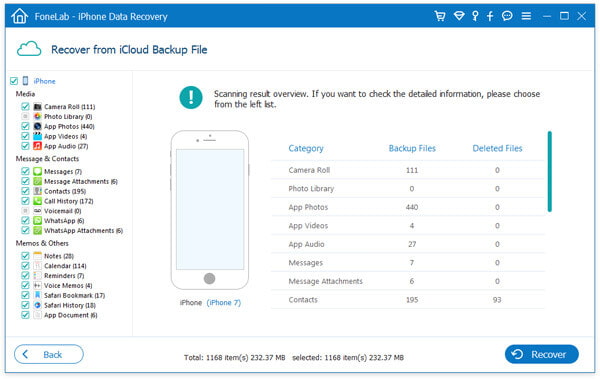This screenshot has width=600, height=379.
Task: Click the iPhone device icon in sidebar
Action: point(25,81)
